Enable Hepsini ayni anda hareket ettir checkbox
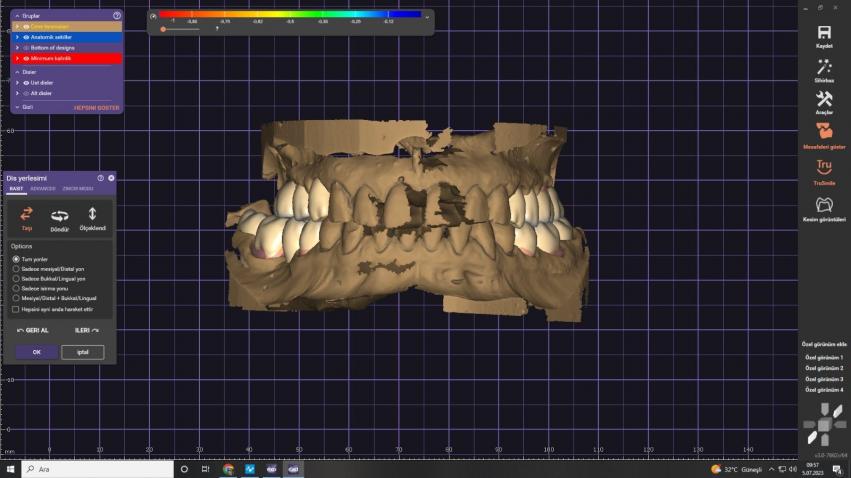851x478 pixels. coord(16,309)
